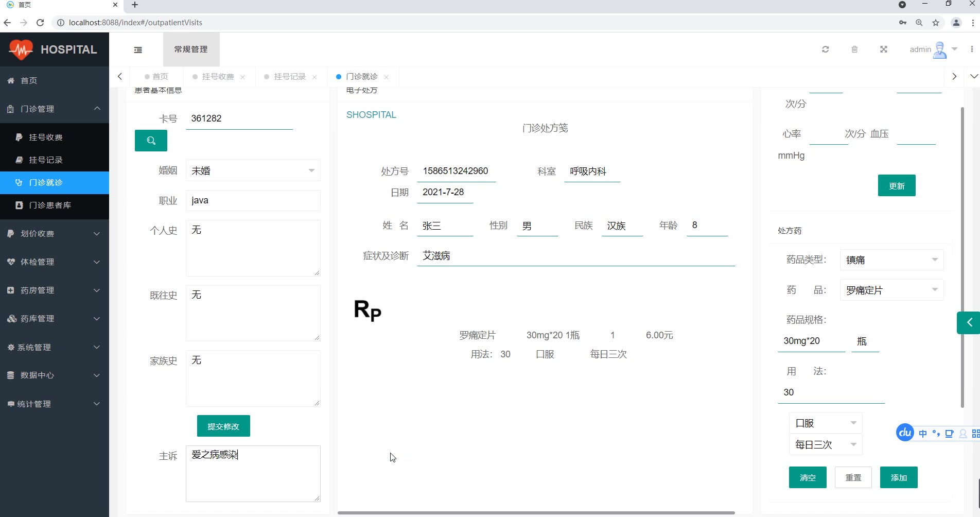The height and width of the screenshot is (517, 980).
Task: Click the admin user avatar icon
Action: click(939, 50)
